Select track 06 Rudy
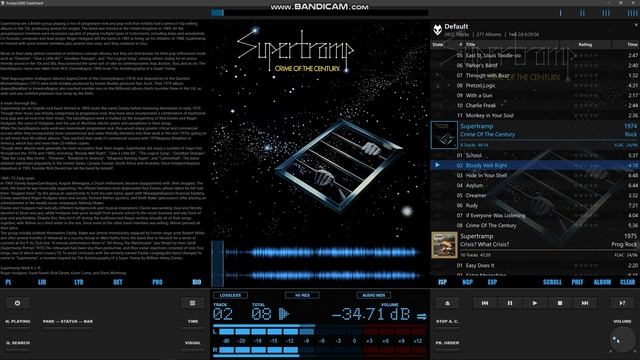 tap(535, 205)
